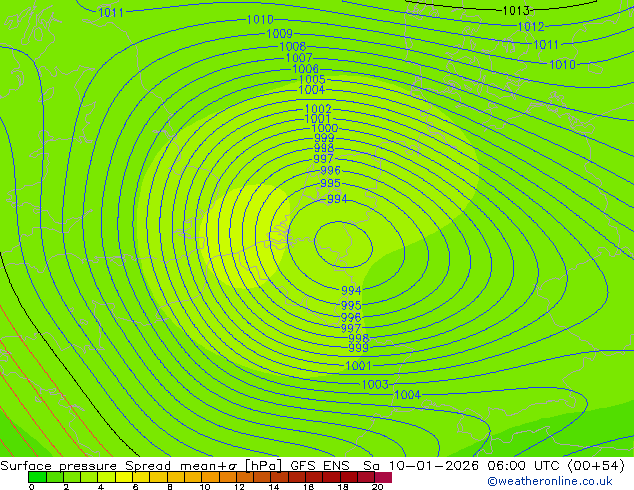Click the 1002 isobar label
This screenshot has height=490, width=634.
(x=318, y=109)
